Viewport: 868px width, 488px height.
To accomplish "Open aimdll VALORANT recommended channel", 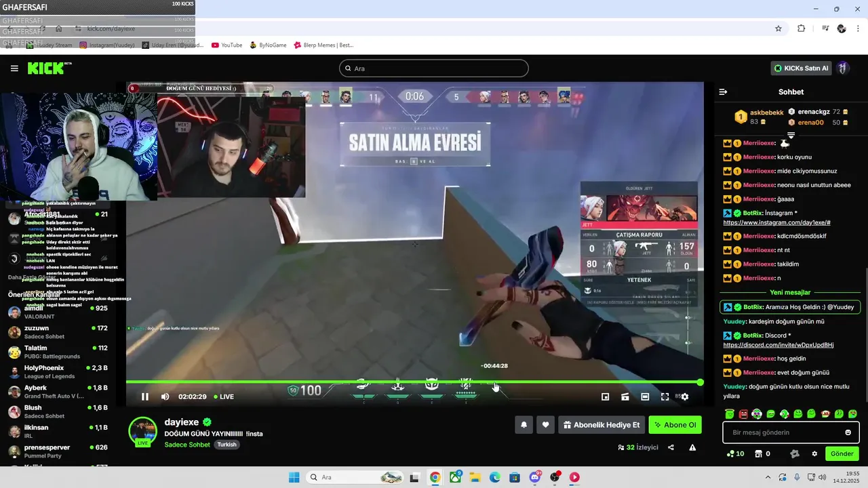I will 58,312.
